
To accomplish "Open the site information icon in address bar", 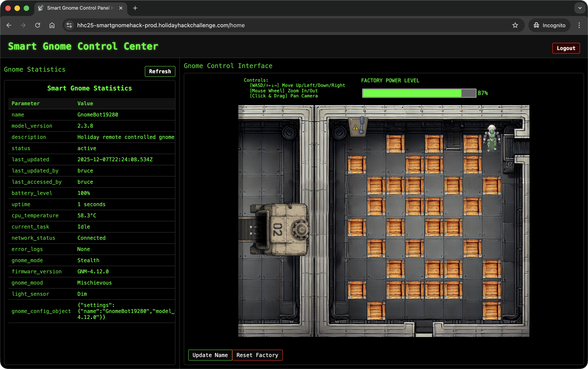I will [x=69, y=25].
